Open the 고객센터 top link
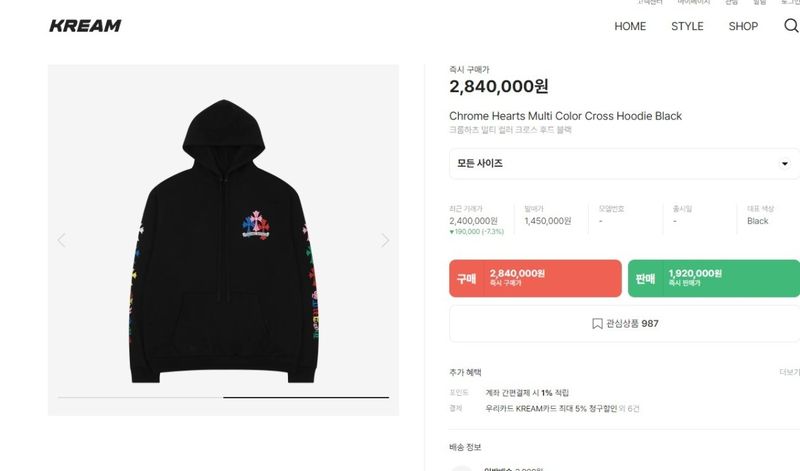 (649, 2)
